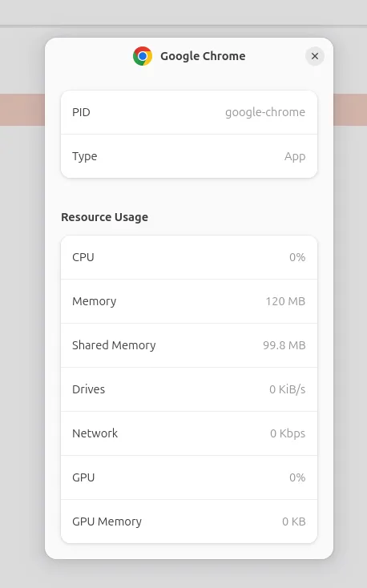The image size is (367, 588).
Task: Click the CPU usage row
Action: tap(189, 257)
